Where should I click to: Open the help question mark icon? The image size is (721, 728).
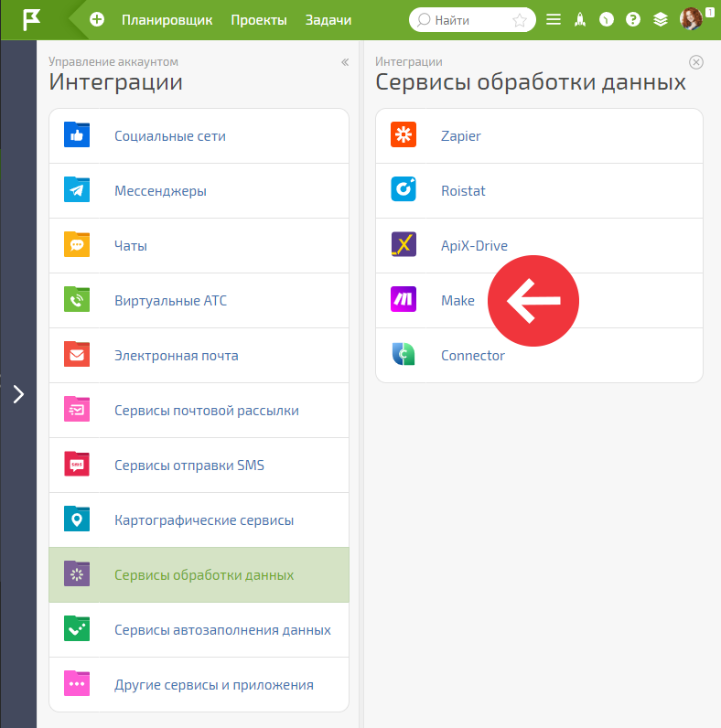click(x=633, y=19)
